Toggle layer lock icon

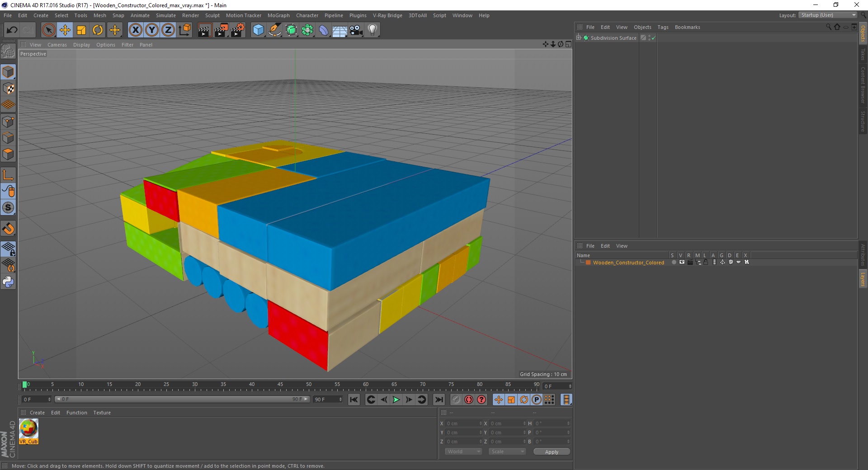(706, 262)
